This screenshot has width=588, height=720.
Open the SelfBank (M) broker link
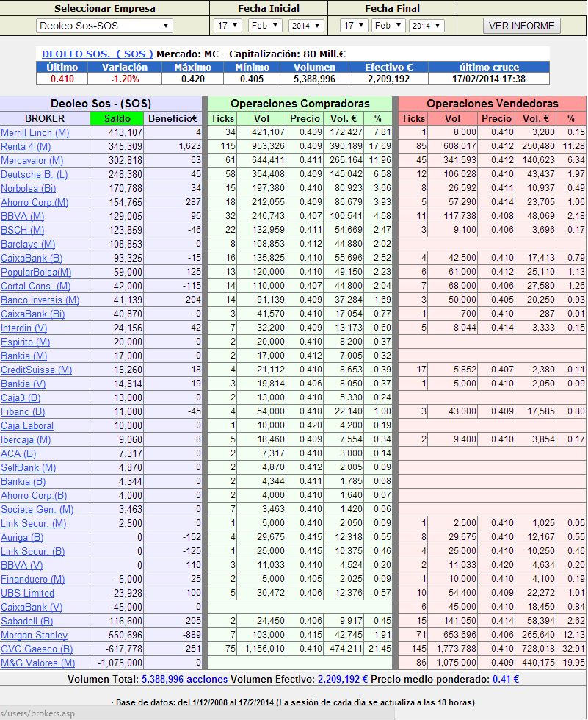[x=28, y=467]
